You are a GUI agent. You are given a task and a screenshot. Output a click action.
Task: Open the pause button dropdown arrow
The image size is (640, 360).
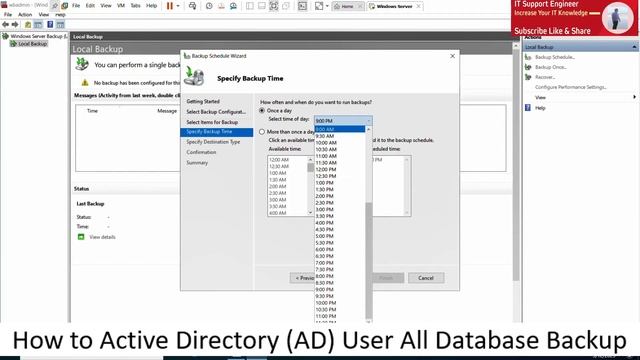click(178, 6)
